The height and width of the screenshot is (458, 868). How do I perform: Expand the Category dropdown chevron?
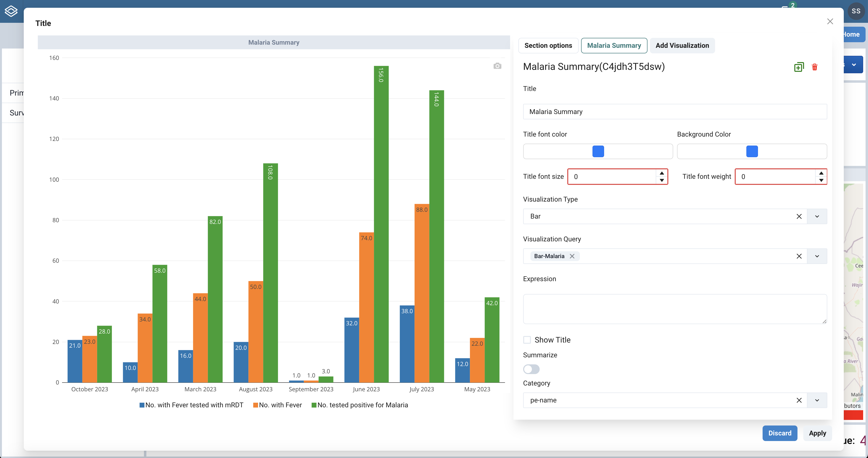[817, 400]
